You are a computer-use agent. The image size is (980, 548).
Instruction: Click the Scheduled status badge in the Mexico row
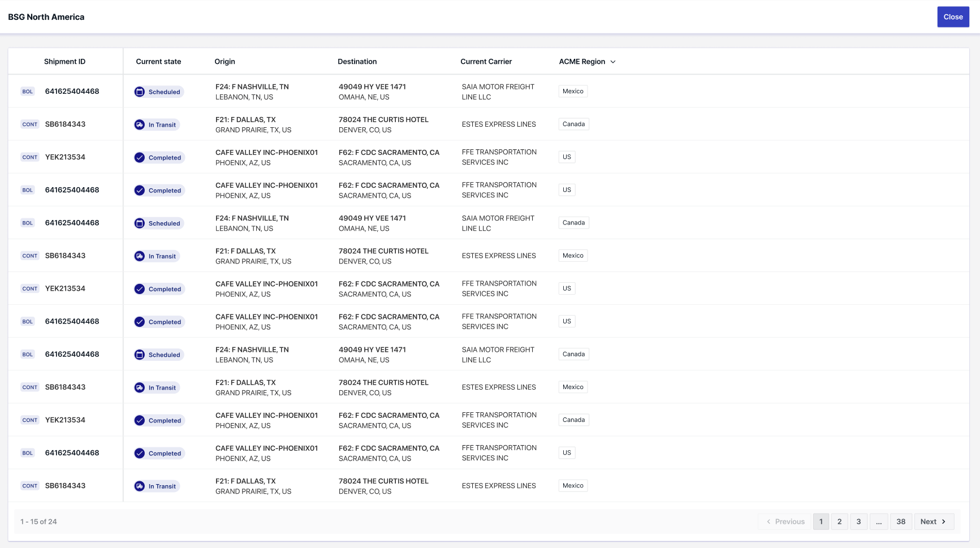[x=159, y=92]
